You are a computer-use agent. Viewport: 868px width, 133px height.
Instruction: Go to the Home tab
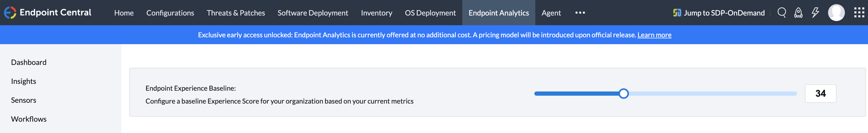click(124, 13)
